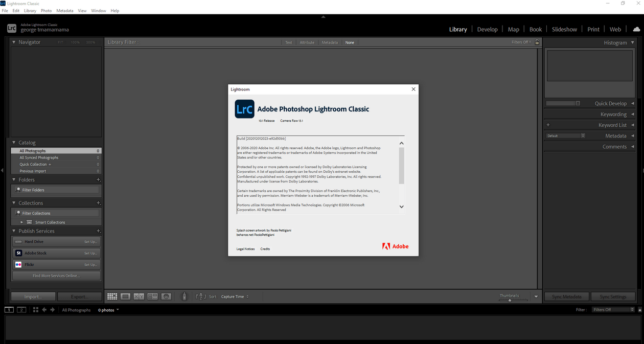Go back with filmstrip left arrow

coord(44,310)
